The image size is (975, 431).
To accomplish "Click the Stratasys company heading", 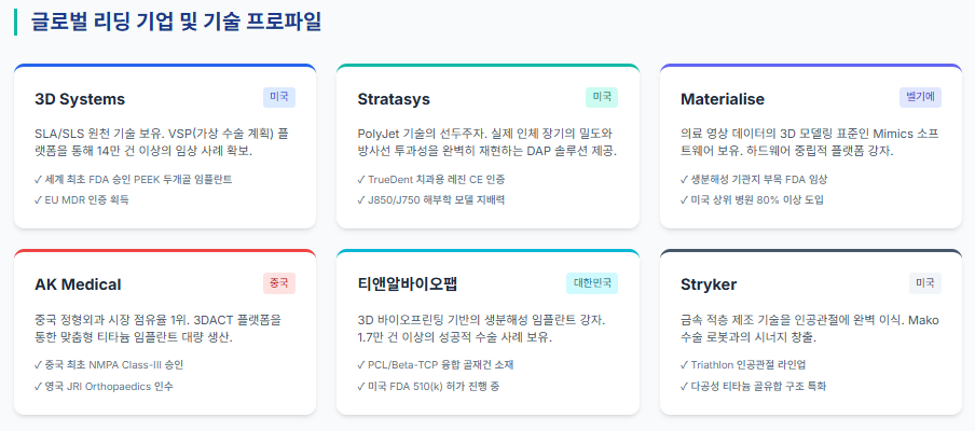I will point(394,99).
